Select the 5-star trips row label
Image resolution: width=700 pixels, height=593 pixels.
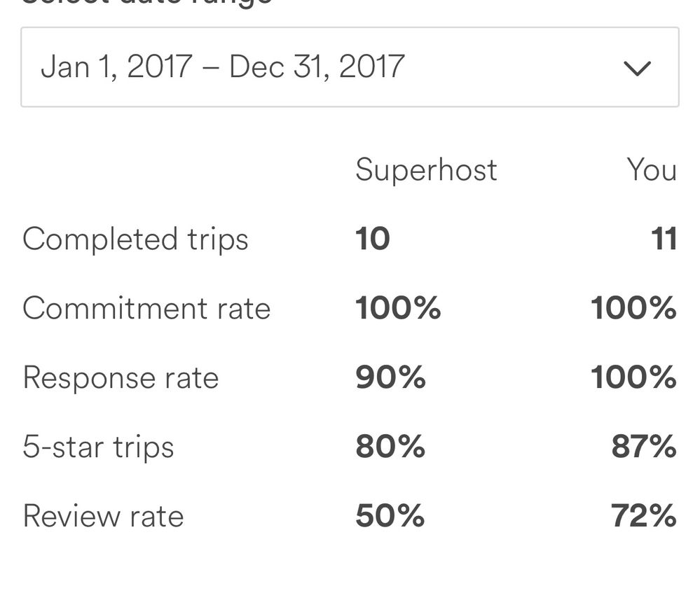click(98, 447)
